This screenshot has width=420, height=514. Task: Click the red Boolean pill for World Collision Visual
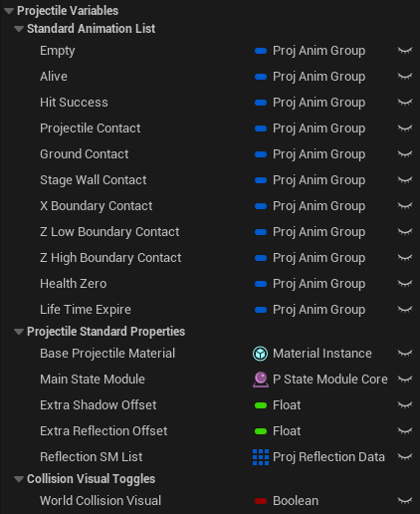click(261, 501)
